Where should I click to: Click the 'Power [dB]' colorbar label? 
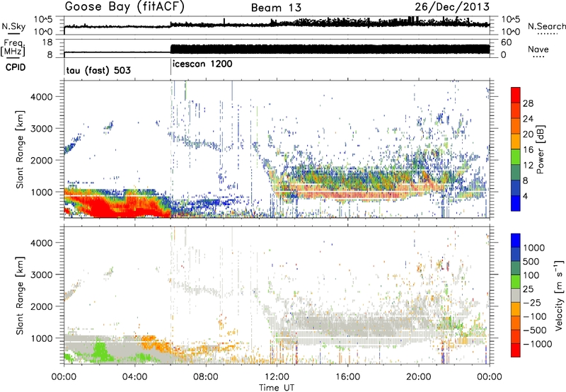tap(541, 149)
